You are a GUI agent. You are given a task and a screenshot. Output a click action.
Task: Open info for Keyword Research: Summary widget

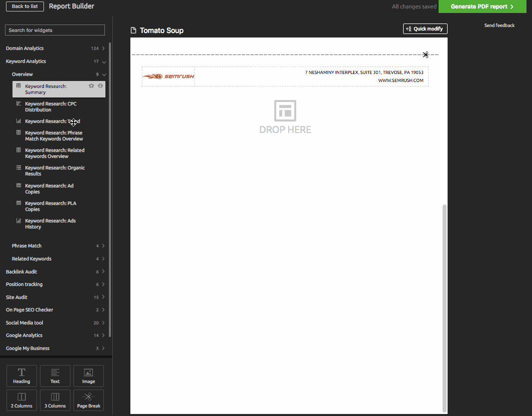[x=100, y=85]
